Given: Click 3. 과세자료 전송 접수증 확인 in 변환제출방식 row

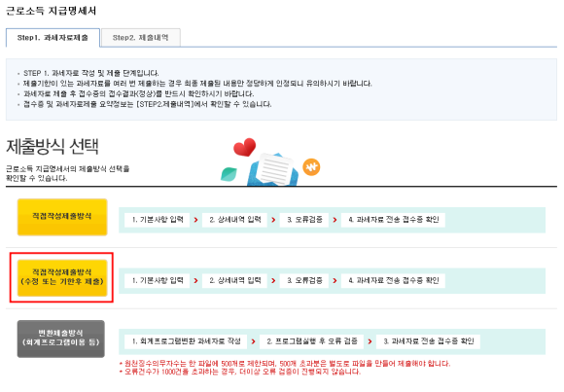Looking at the screenshot, I should pyautogui.click(x=428, y=341).
